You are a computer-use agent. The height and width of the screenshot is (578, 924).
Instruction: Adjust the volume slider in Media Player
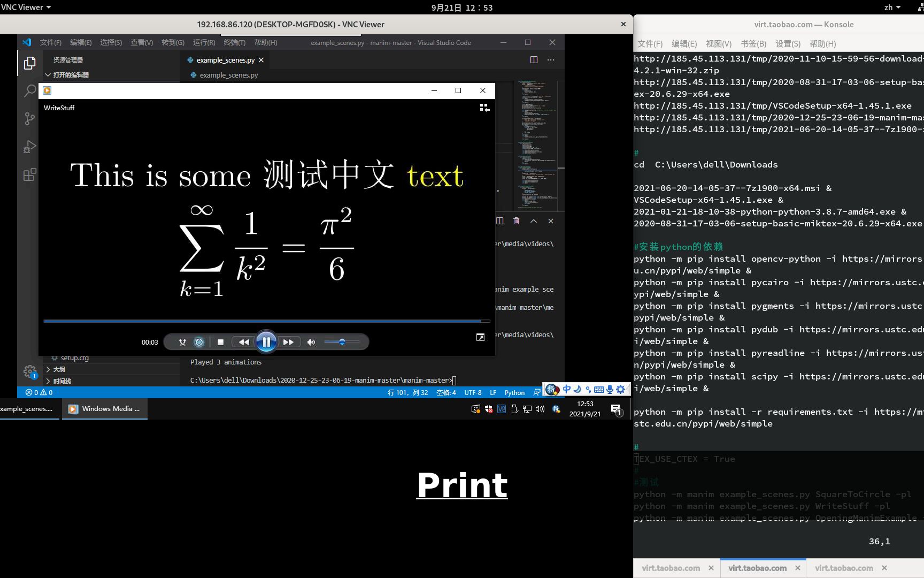342,342
